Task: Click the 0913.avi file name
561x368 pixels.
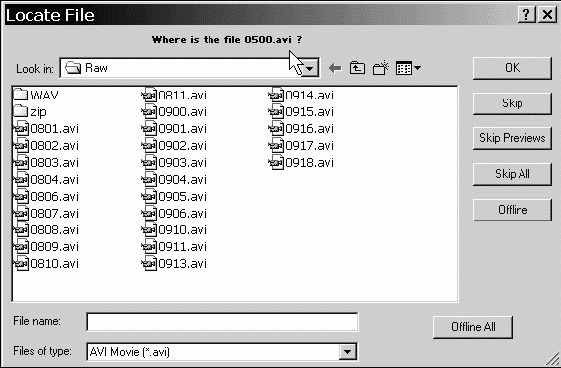Action: (x=182, y=264)
